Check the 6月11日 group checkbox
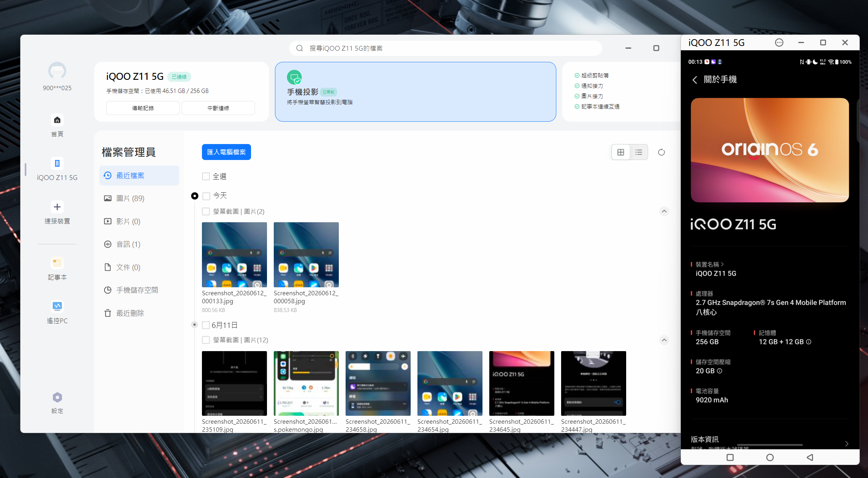Image resolution: width=868 pixels, height=478 pixels. (x=206, y=325)
